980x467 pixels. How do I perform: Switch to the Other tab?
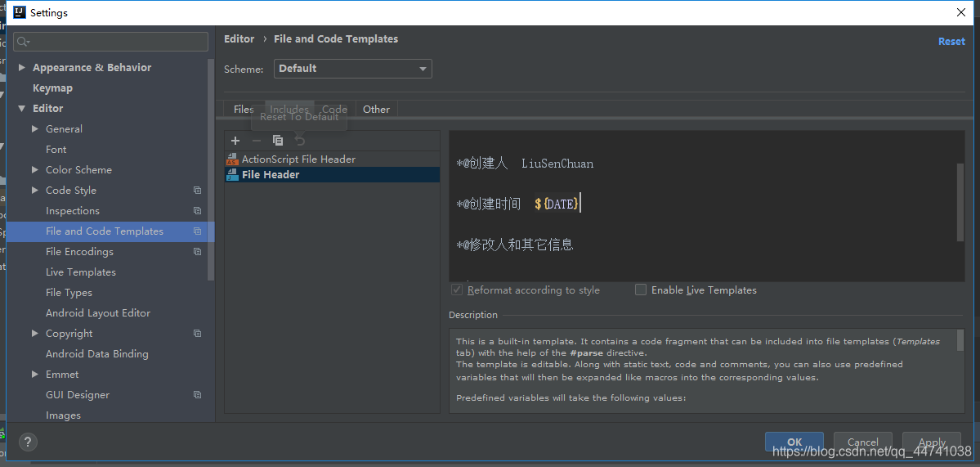point(376,109)
